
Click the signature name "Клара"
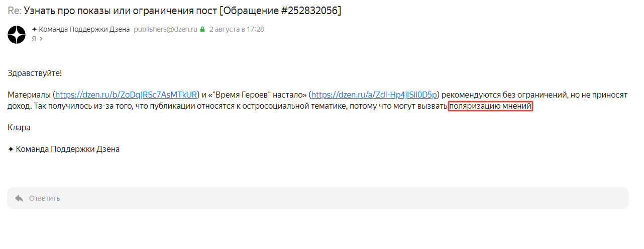[x=19, y=127]
